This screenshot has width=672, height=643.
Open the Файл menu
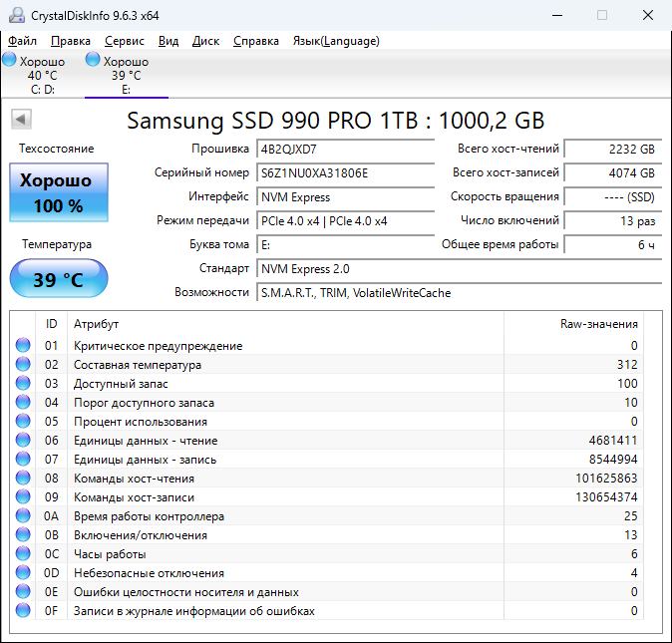[22, 41]
